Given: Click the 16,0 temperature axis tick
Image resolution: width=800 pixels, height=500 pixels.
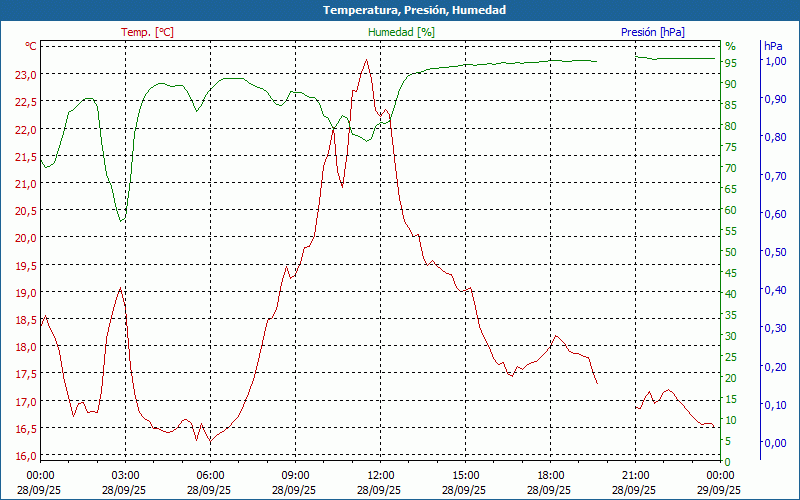Looking at the screenshot, I should 25,456.
